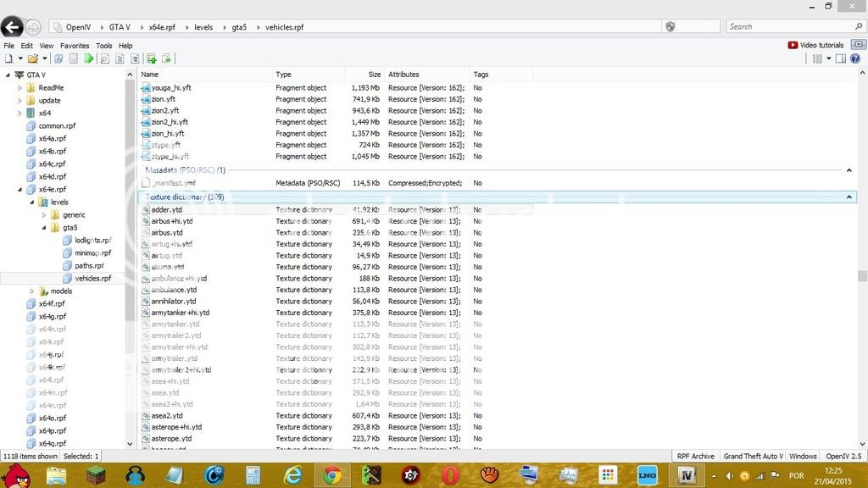868x488 pixels.
Task: Open Internet Explorer from the taskbar
Action: 293,475
